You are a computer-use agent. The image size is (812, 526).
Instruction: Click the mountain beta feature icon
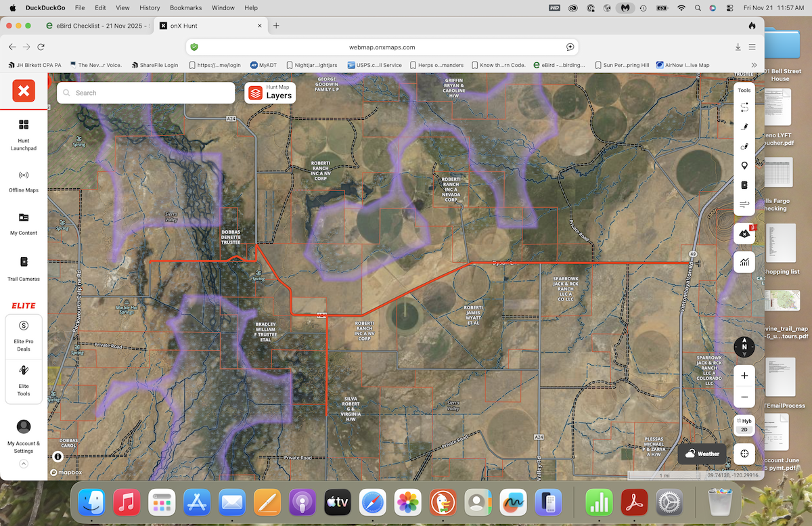click(x=744, y=234)
